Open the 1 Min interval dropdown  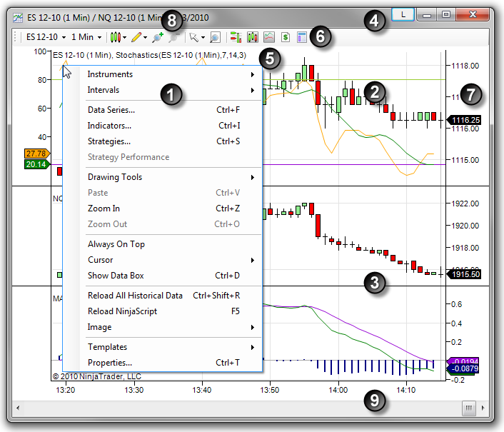[86, 36]
